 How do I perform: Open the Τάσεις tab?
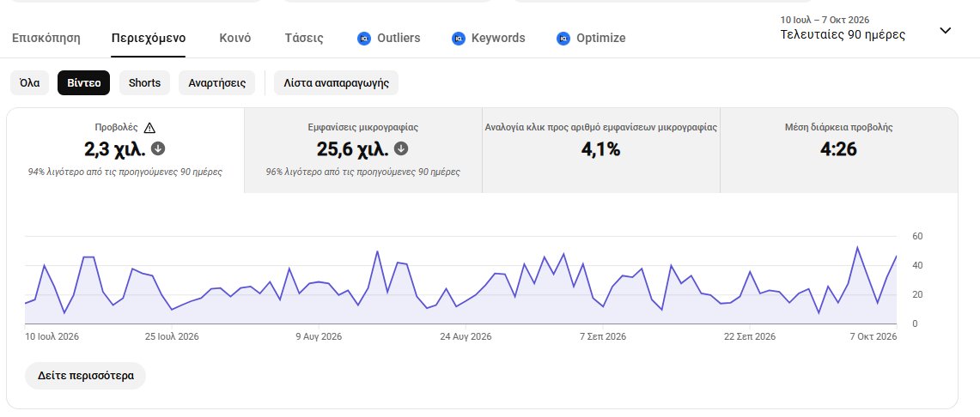[304, 38]
